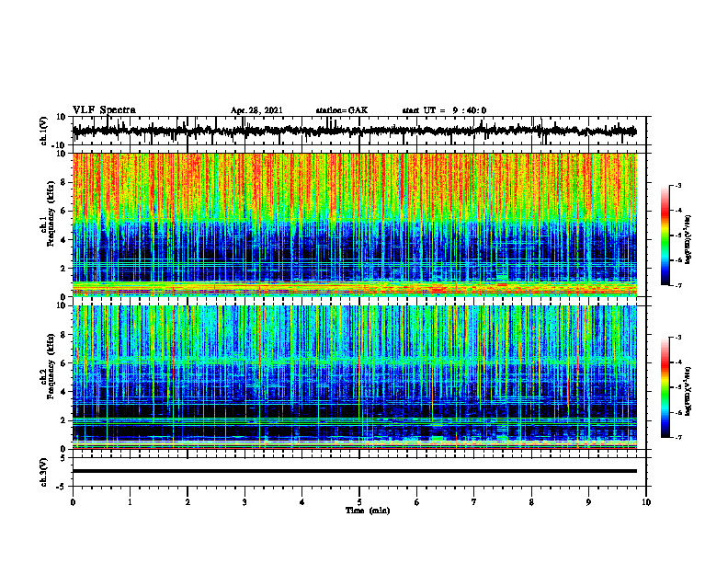Click the "9" tick label on Time axis
Image resolution: width=728 pixels, height=563 pixels.
[588, 502]
